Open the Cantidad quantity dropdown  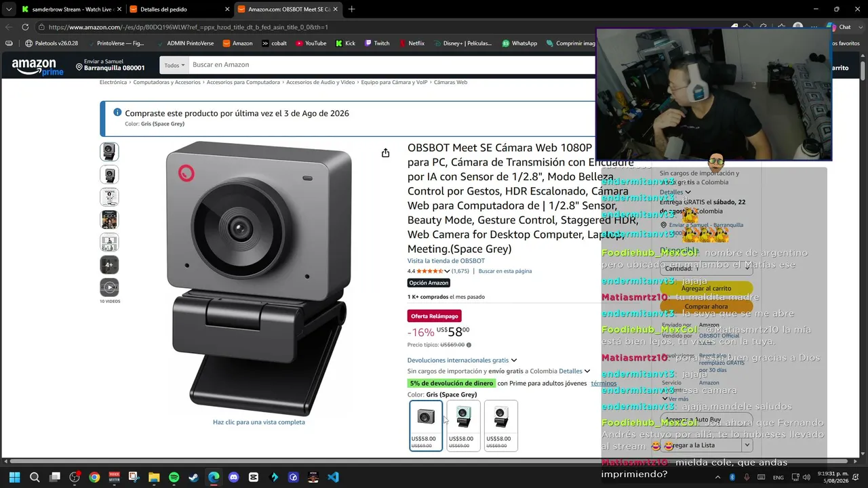705,268
